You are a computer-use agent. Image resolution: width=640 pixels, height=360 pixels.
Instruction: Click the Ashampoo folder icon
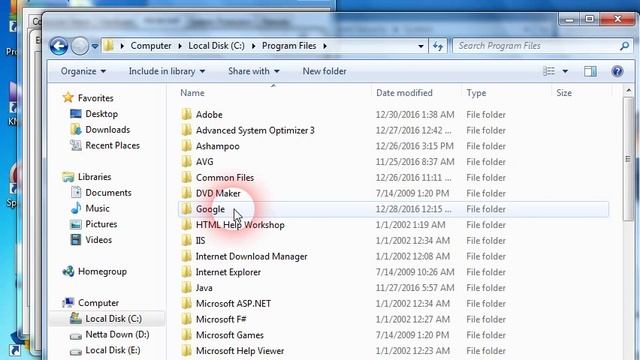187,146
